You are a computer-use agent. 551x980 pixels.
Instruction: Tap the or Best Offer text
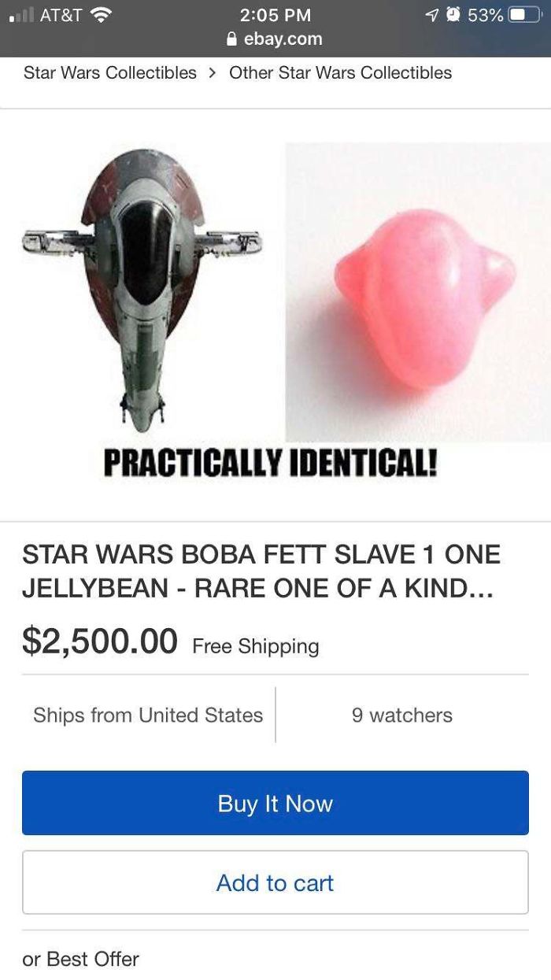pyautogui.click(x=81, y=959)
